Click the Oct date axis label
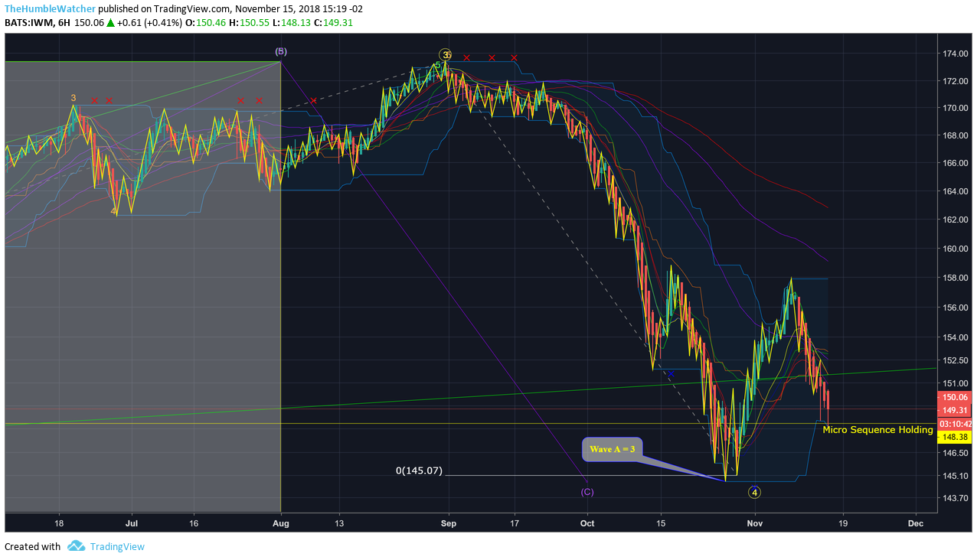977x560 pixels. click(587, 524)
